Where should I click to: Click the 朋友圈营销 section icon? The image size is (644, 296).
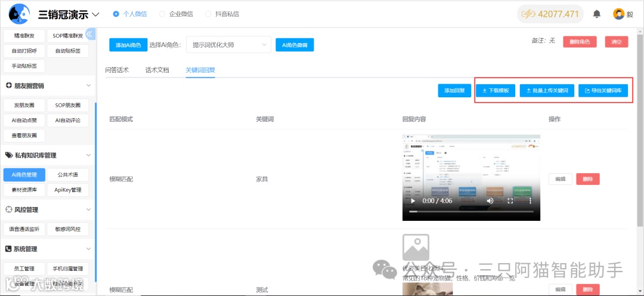point(9,85)
